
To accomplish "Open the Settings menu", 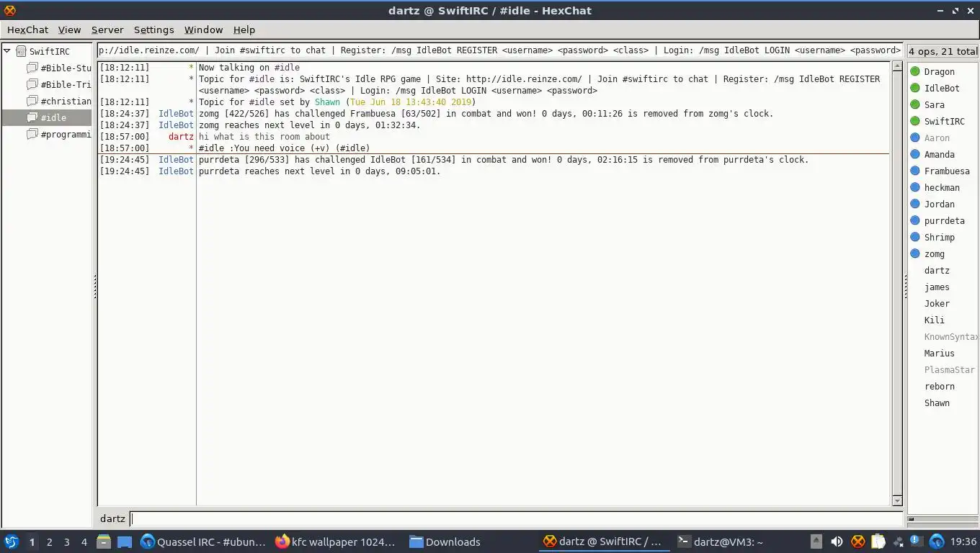I will click(153, 30).
